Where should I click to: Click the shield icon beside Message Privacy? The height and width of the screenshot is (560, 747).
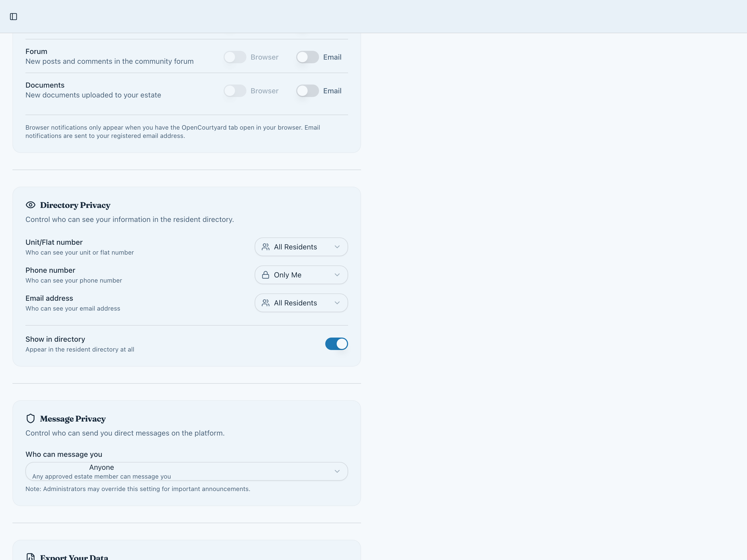click(30, 418)
